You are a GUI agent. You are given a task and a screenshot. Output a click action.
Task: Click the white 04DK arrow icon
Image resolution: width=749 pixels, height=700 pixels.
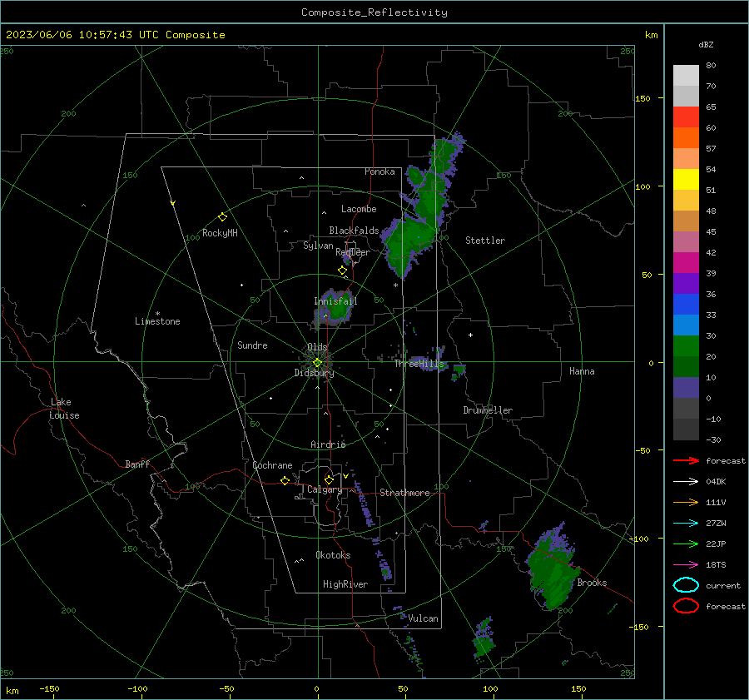[x=686, y=482]
